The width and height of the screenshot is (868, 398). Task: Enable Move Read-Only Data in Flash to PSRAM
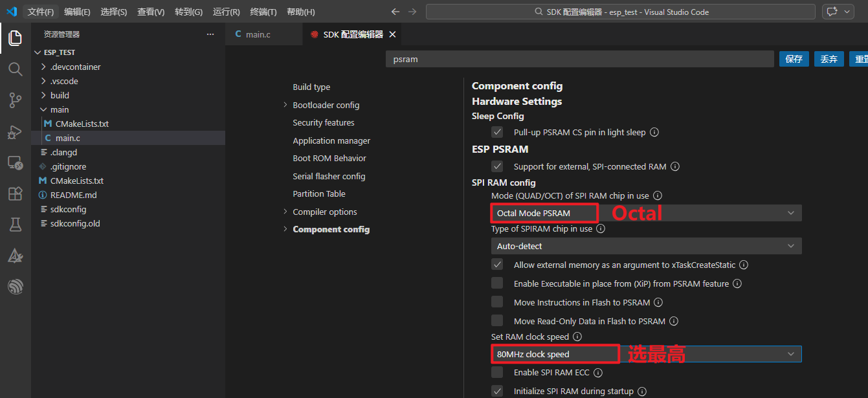[497, 321]
